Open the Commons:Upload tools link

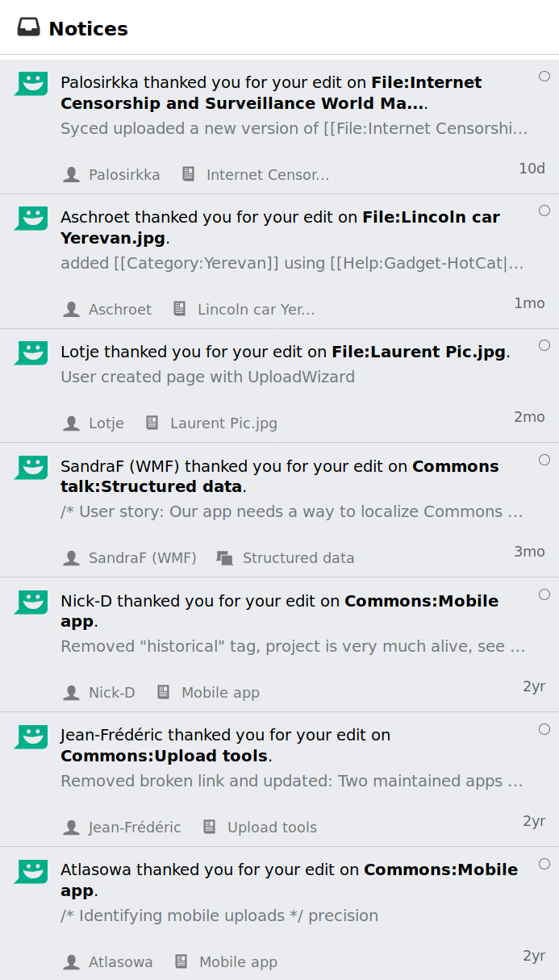(161, 756)
